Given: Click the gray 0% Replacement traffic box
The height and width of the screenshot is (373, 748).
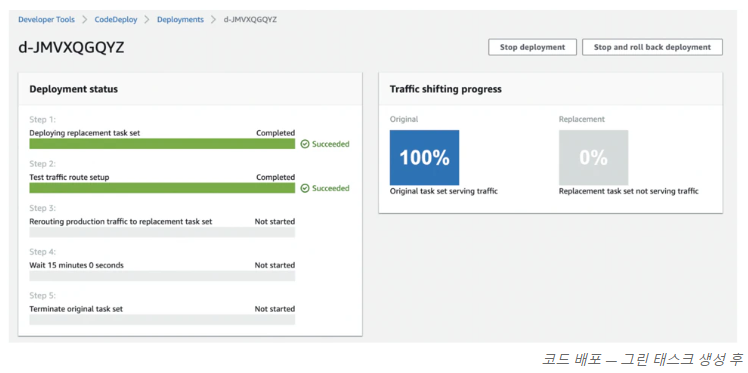Looking at the screenshot, I should point(593,158).
